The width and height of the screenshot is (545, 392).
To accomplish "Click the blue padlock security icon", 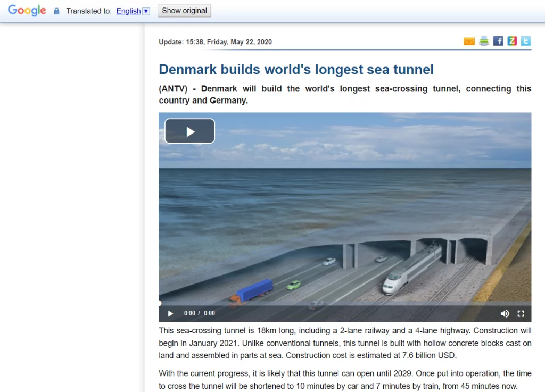I will pyautogui.click(x=57, y=11).
